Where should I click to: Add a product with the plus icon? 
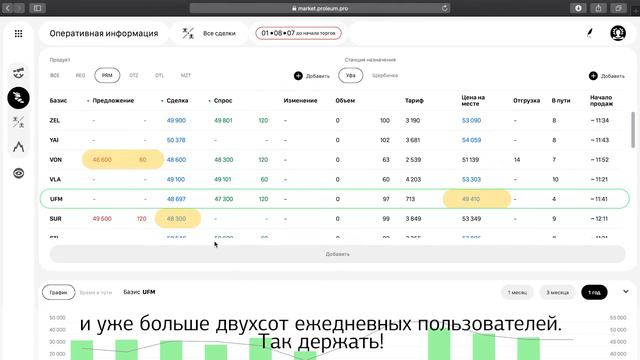[x=298, y=76]
